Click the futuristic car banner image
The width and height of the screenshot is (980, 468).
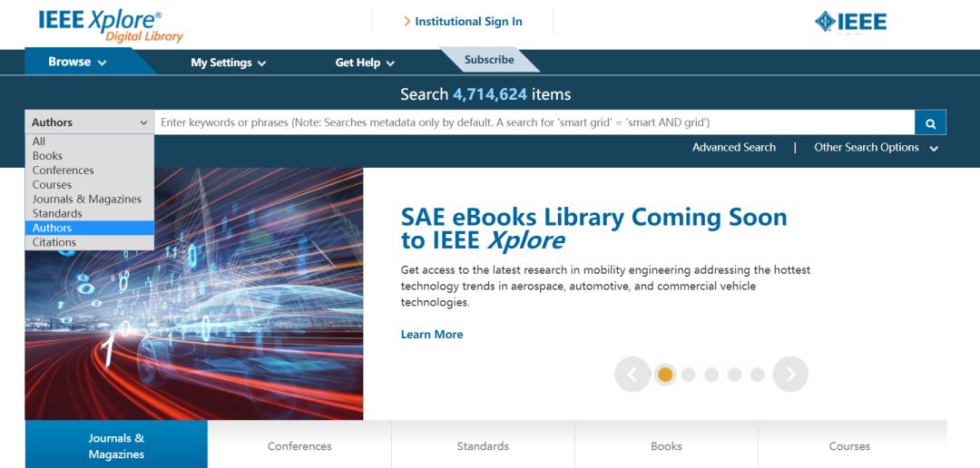pyautogui.click(x=194, y=294)
